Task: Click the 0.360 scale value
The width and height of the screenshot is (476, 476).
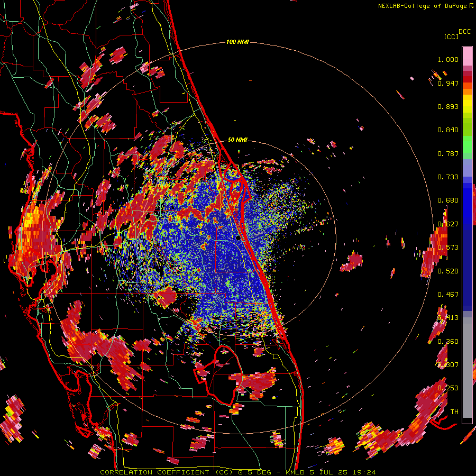Action: coord(448,342)
